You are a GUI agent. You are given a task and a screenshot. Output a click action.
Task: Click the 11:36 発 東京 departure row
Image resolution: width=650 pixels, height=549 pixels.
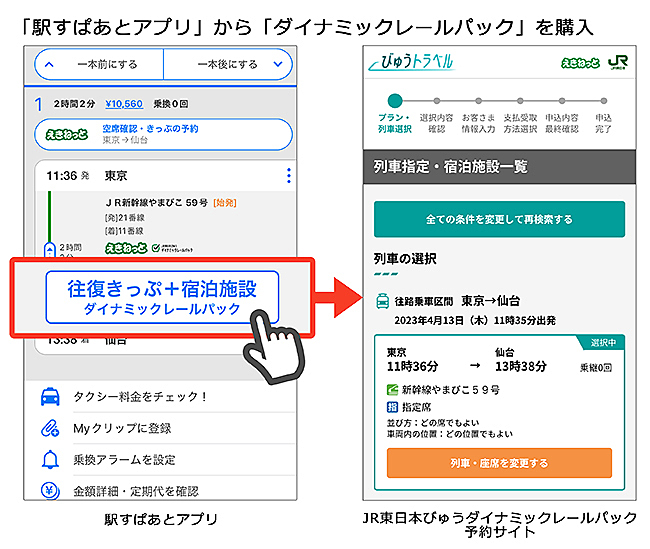(x=165, y=176)
